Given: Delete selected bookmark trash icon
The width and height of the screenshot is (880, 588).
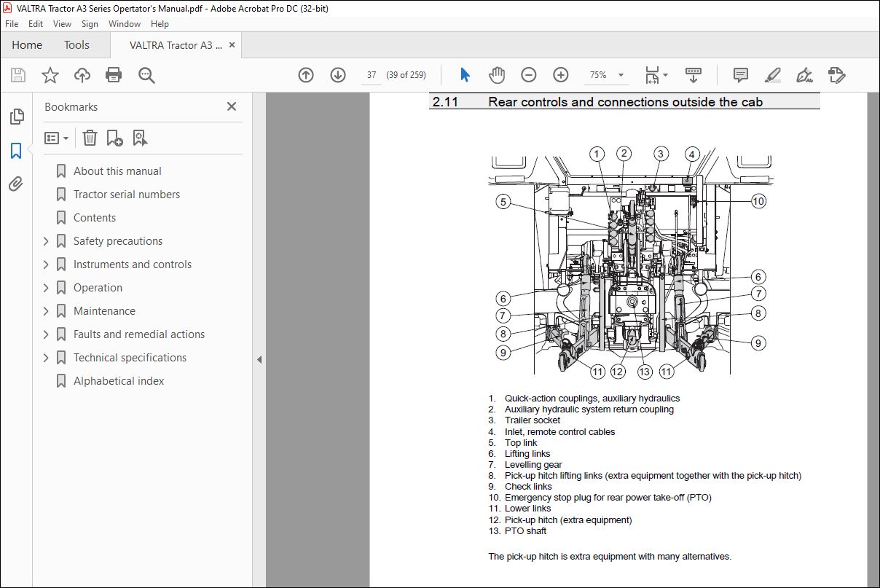Looking at the screenshot, I should (x=90, y=138).
